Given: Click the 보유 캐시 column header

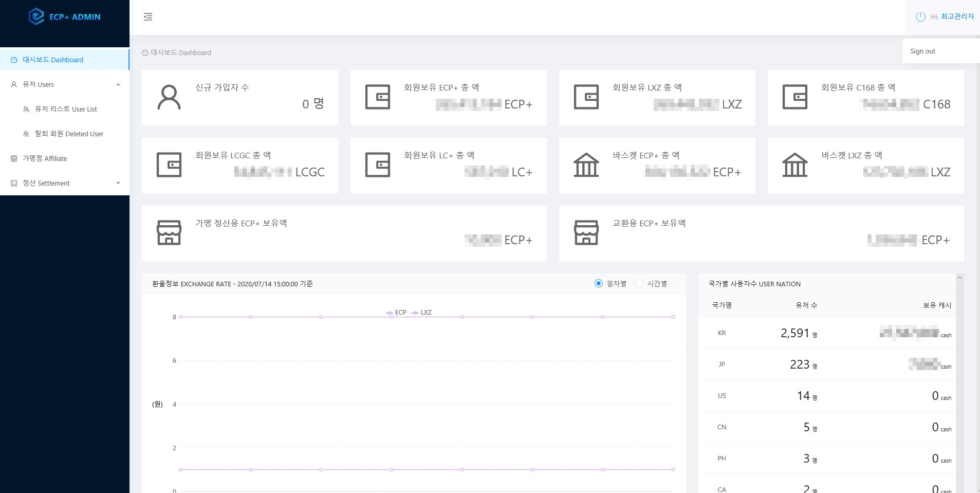Looking at the screenshot, I should pyautogui.click(x=937, y=305).
